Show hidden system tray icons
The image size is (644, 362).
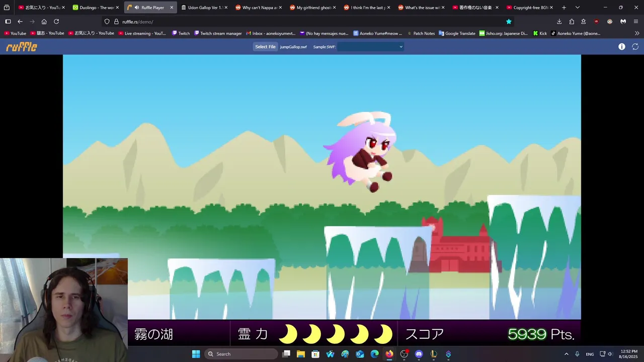566,354
